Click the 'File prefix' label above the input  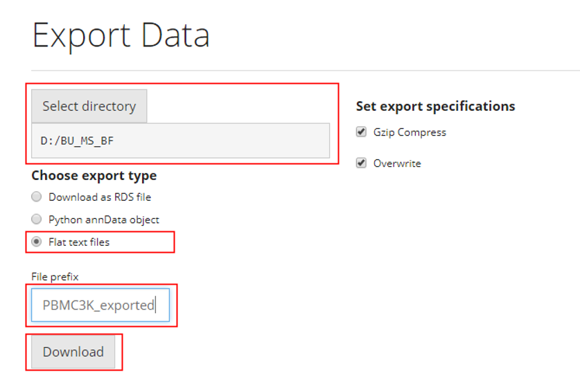(55, 276)
